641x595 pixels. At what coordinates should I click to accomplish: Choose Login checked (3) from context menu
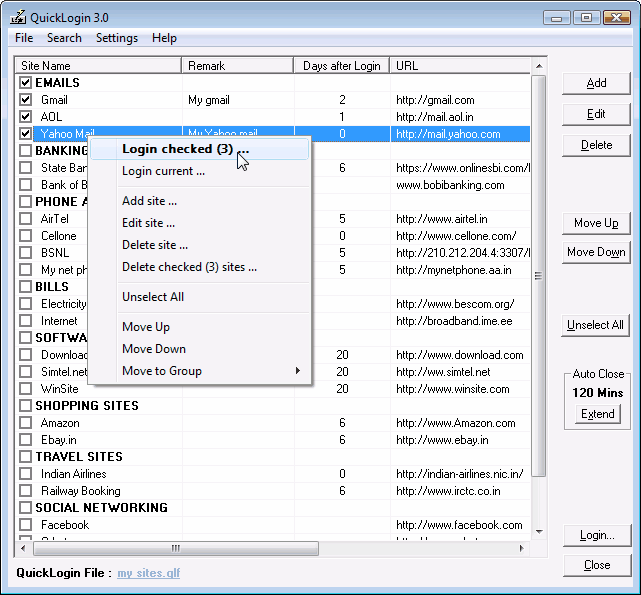[x=185, y=149]
